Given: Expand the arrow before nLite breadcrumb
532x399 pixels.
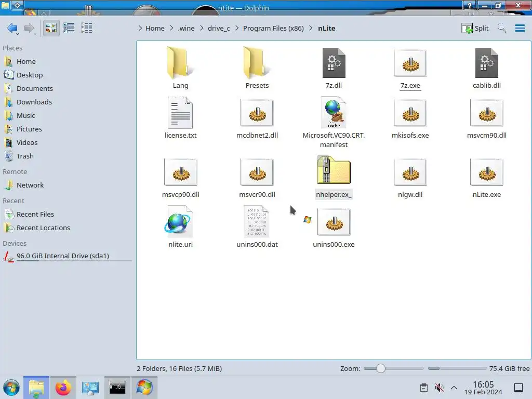Looking at the screenshot, I should pyautogui.click(x=311, y=28).
